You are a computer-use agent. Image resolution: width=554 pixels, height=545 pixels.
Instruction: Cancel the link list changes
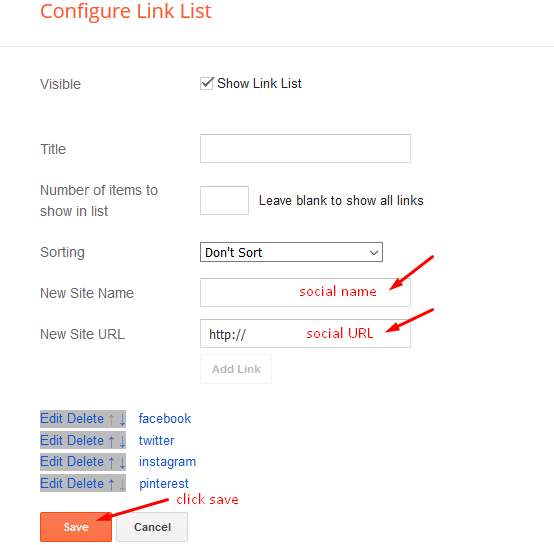152,527
